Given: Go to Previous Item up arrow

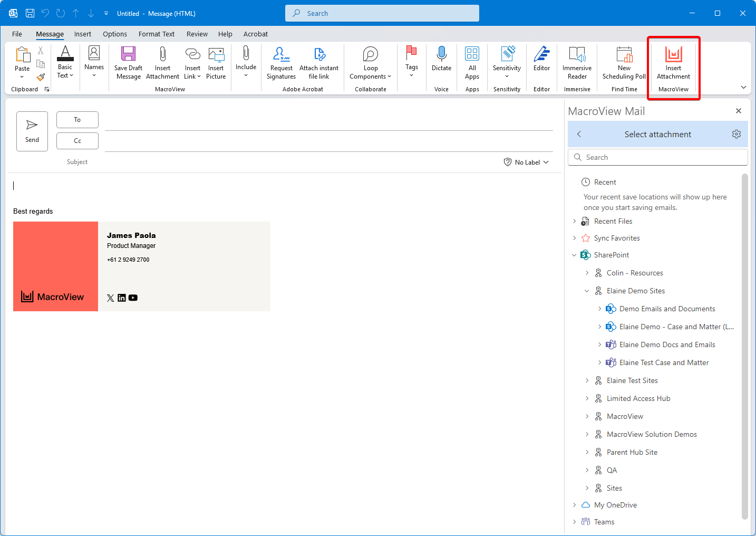Looking at the screenshot, I should click(76, 13).
